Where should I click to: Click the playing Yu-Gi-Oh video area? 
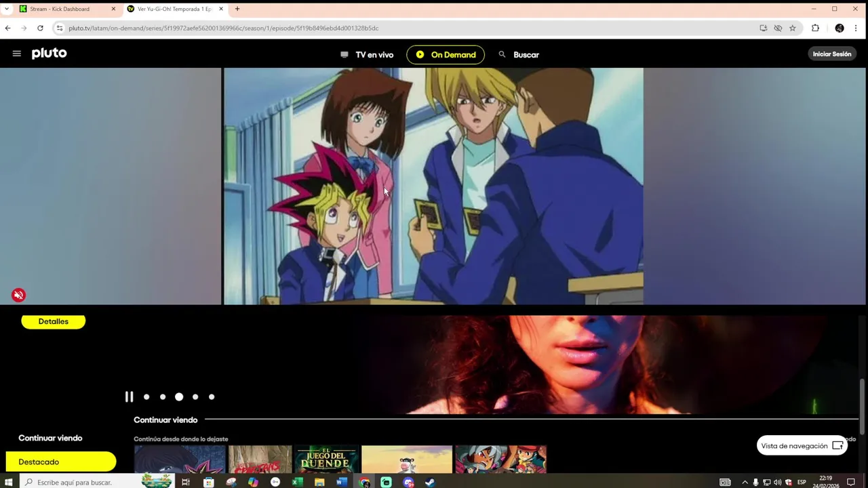[433, 186]
